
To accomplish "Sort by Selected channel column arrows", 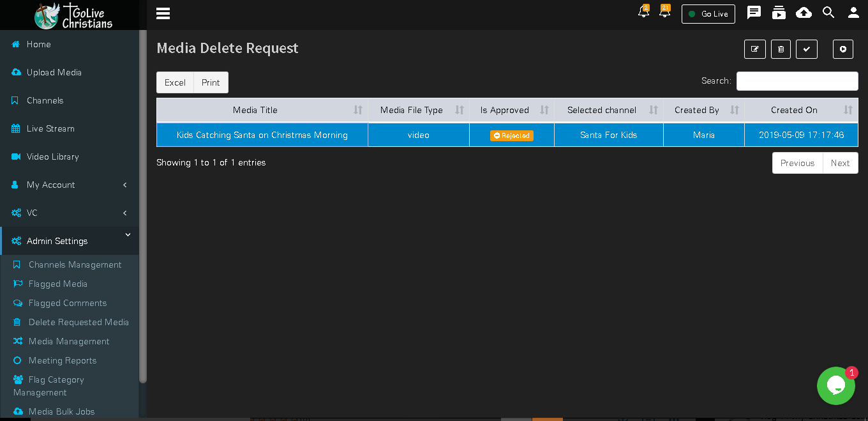I will tap(654, 110).
